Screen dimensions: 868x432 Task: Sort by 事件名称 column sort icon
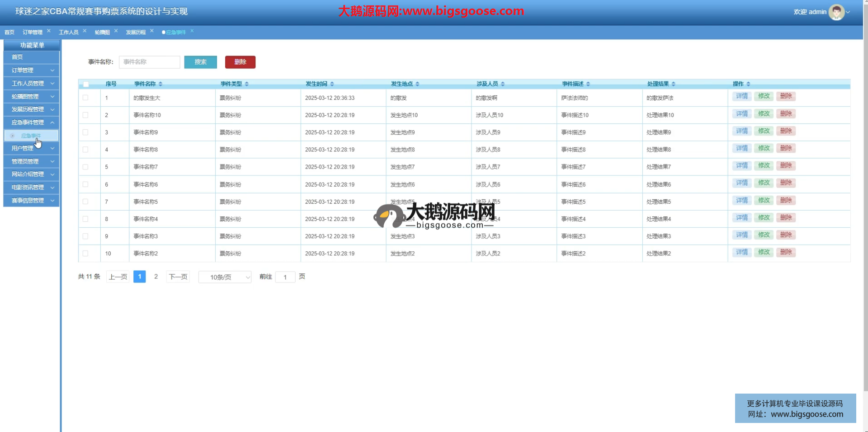[160, 84]
